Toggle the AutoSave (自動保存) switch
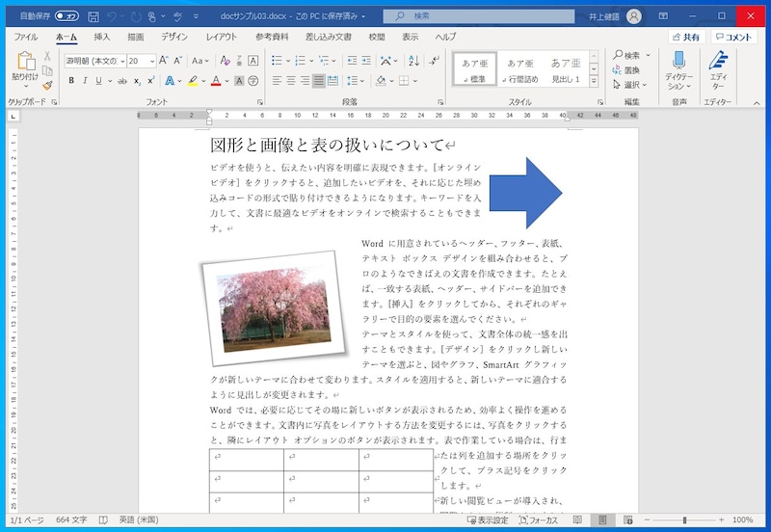This screenshot has height=532, width=771. click(66, 16)
